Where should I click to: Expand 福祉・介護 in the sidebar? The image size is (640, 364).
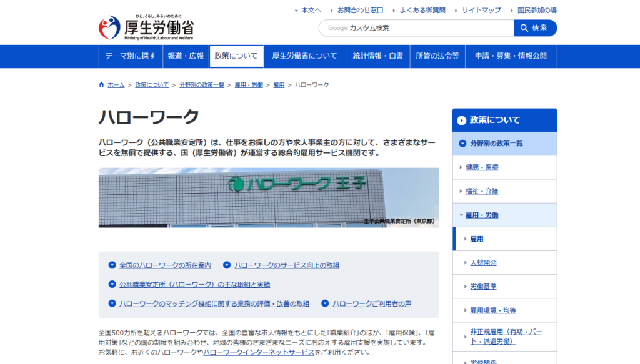click(461, 192)
